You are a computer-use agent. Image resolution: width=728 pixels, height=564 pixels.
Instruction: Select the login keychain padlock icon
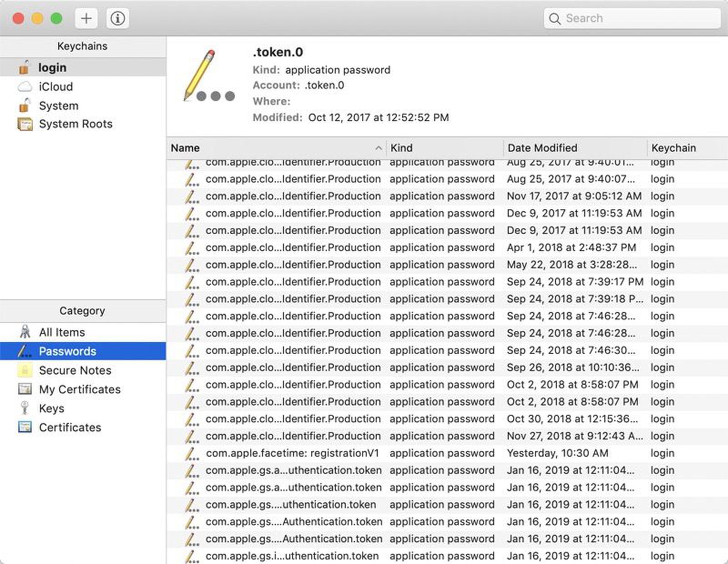tap(24, 67)
